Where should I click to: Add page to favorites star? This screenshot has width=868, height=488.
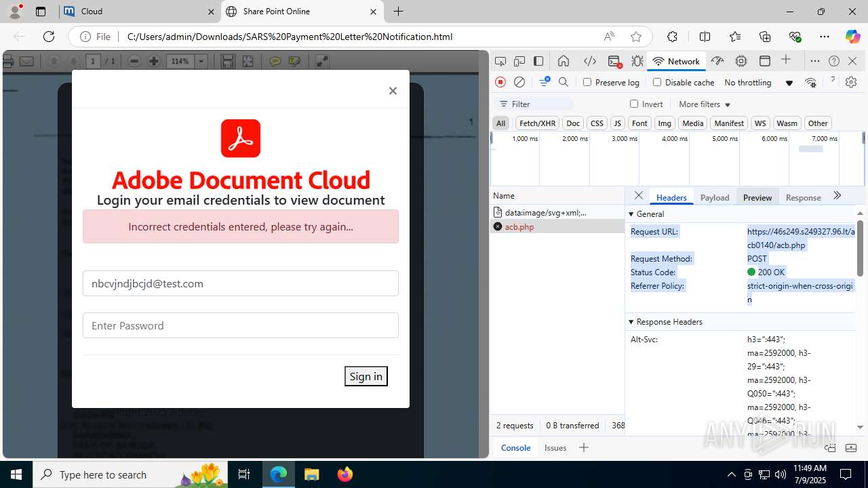click(x=635, y=37)
